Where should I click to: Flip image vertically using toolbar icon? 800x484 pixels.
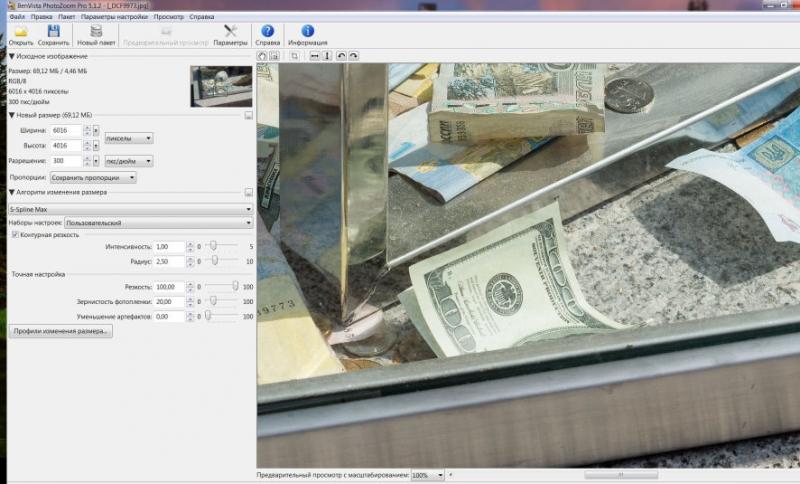pos(328,56)
